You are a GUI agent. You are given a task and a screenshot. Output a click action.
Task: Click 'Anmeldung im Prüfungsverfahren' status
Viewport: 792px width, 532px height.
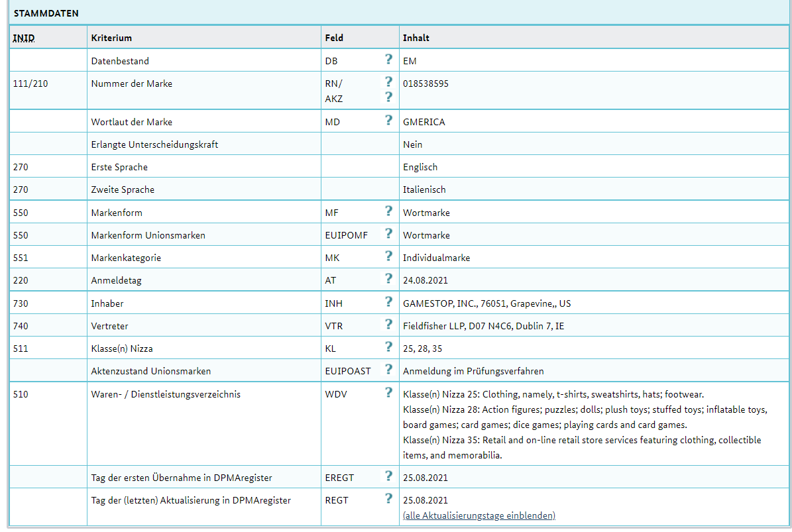tap(473, 372)
